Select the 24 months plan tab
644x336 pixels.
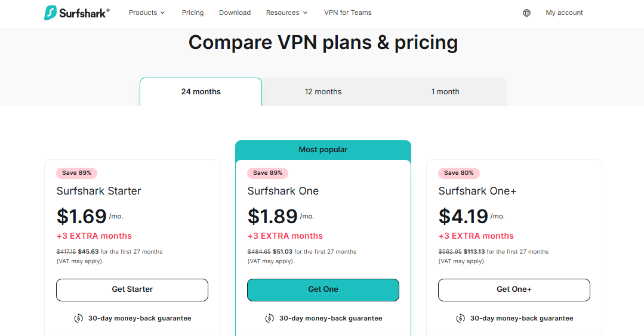(x=201, y=92)
